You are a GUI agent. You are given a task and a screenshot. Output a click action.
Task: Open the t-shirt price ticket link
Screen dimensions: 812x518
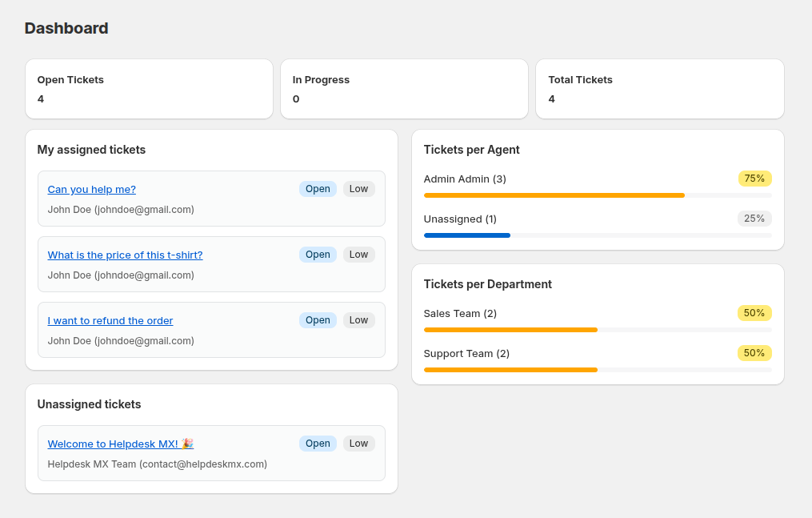point(125,255)
